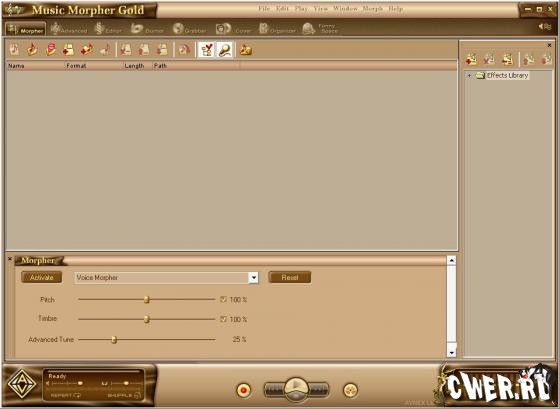Close the Morpher settings panel
Image resolution: width=560 pixels, height=409 pixels.
[10, 259]
